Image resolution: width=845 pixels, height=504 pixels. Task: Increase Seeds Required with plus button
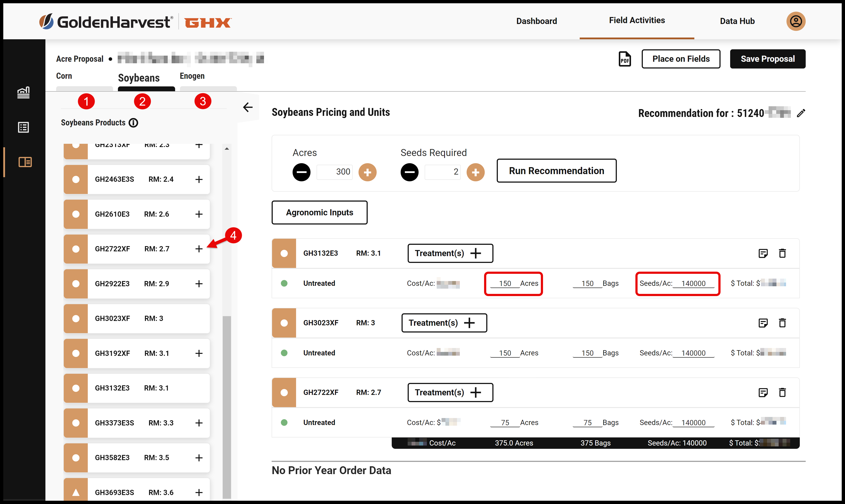(475, 172)
